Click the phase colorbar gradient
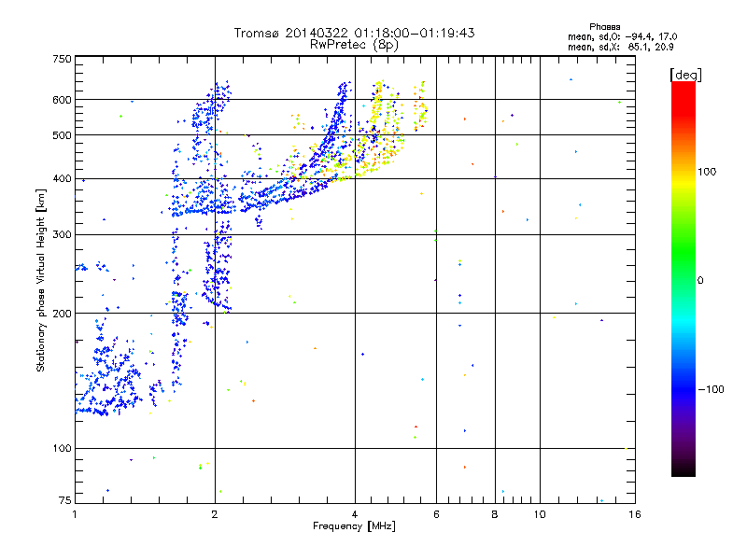Viewport: 747px width, 560px height. (x=684, y=278)
